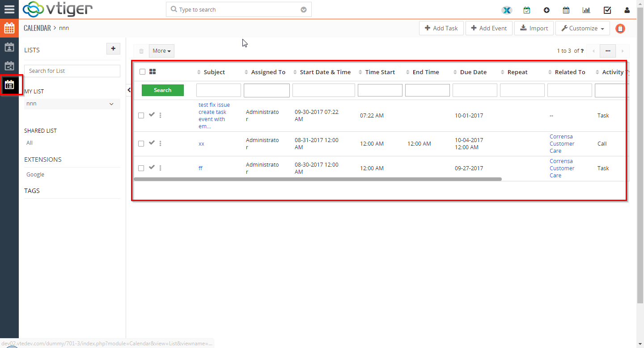Mark the 'xx' record as done
The width and height of the screenshot is (644, 348).
tap(152, 143)
